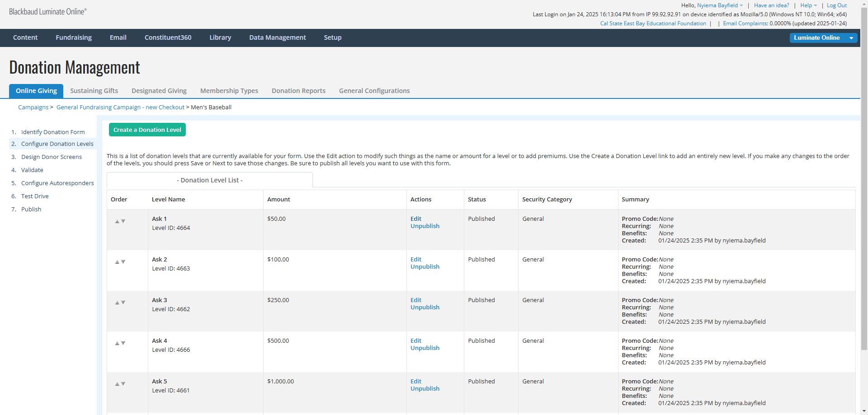The image size is (868, 415).
Task: Expand the Nyiema Bayfield user menu
Action: pyautogui.click(x=720, y=5)
